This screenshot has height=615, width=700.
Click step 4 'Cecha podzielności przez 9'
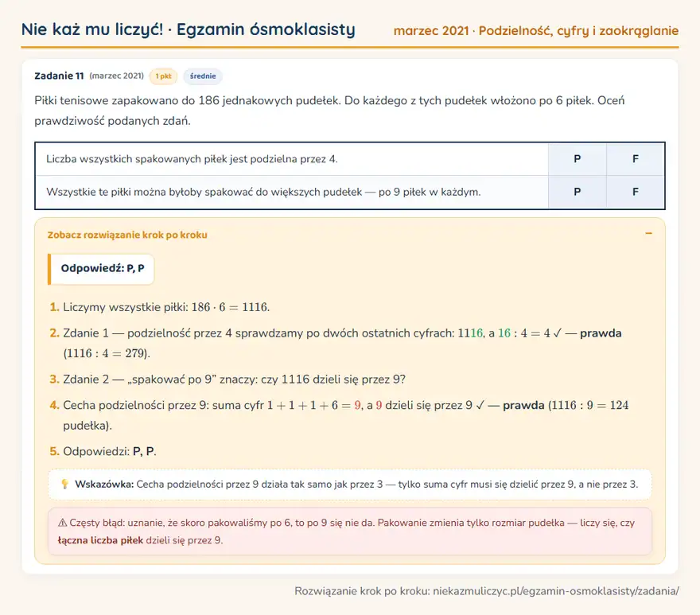click(x=345, y=415)
